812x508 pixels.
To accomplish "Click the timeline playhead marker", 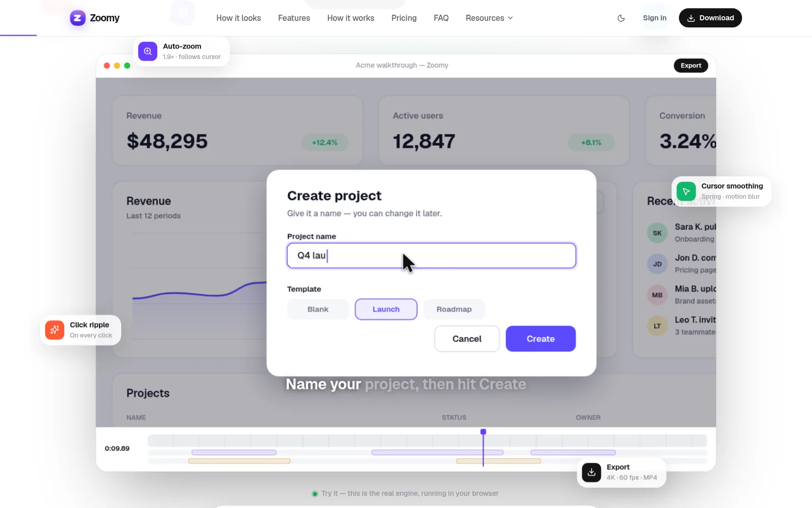I will coord(483,432).
